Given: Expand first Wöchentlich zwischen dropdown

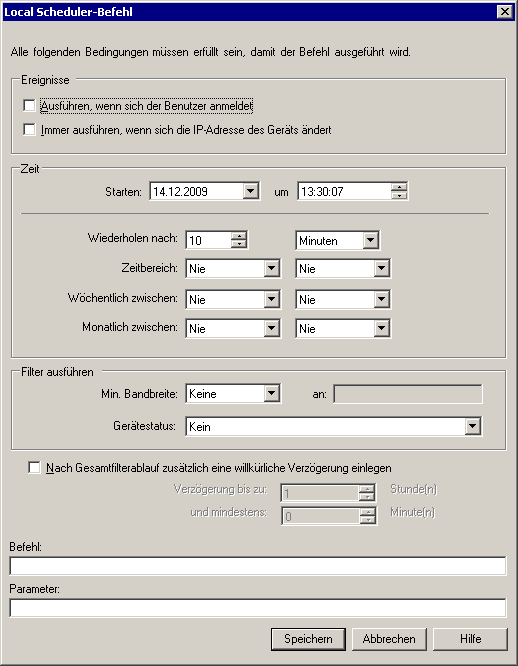Looking at the screenshot, I should pos(271,299).
